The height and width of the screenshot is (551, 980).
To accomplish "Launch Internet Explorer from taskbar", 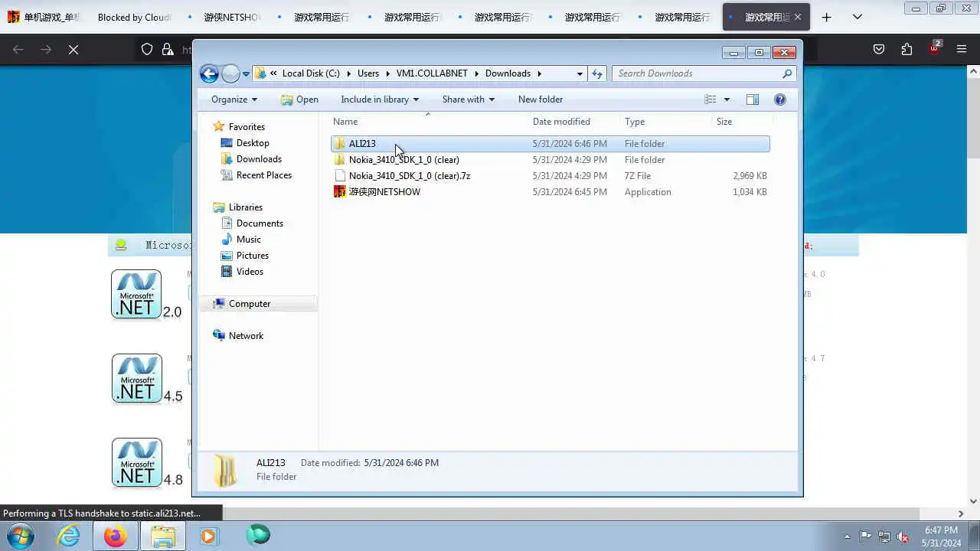I will (x=68, y=536).
